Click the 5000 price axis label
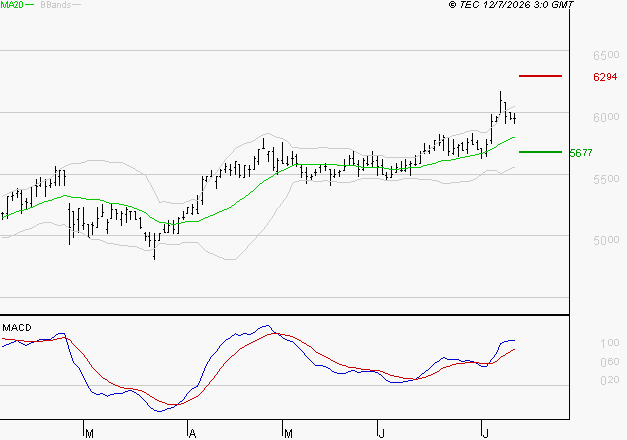 [x=606, y=240]
